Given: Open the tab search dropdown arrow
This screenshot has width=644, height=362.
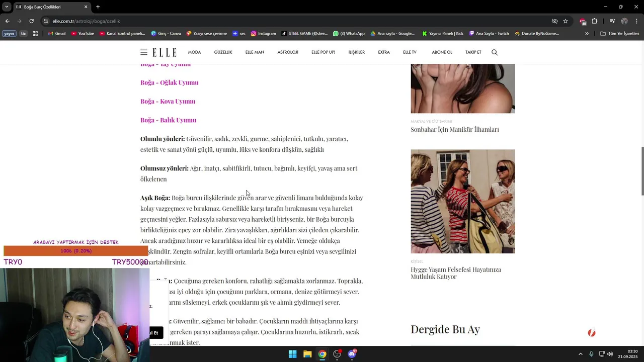Looking at the screenshot, I should 7,7.
